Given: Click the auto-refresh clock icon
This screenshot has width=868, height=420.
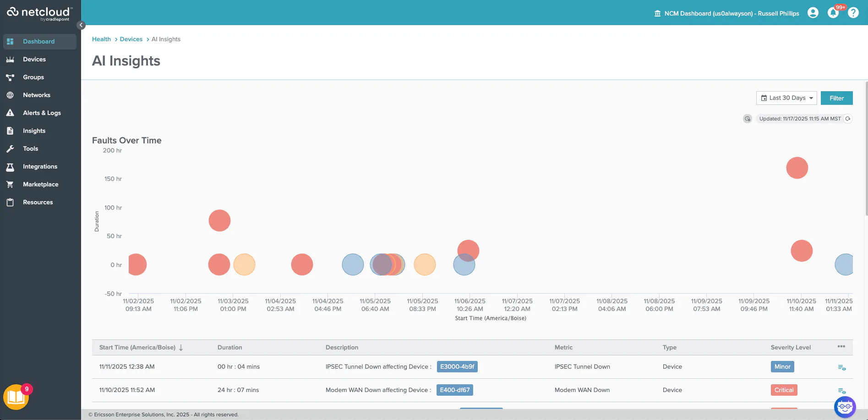Looking at the screenshot, I should [x=748, y=119].
